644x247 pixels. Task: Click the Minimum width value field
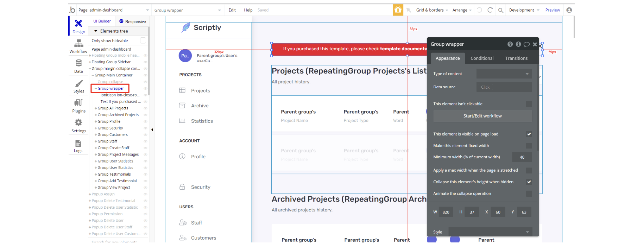(x=522, y=157)
